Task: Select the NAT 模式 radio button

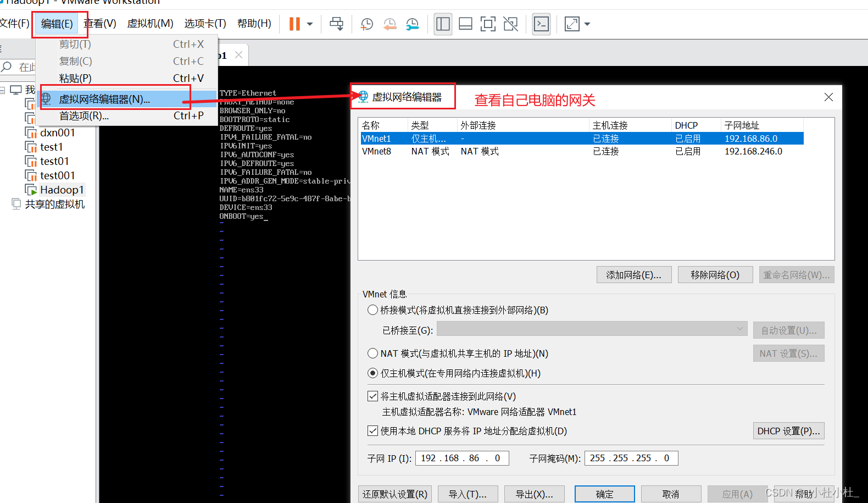Action: pos(372,353)
